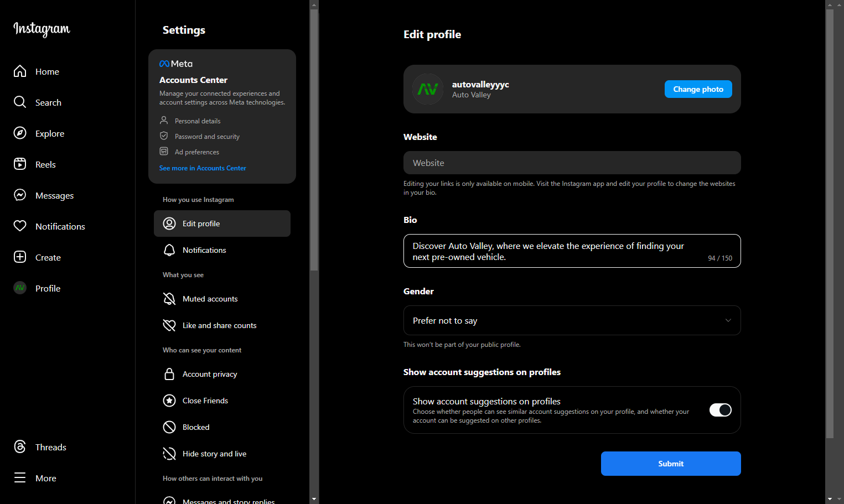
Task: Open Profile via the avatar icon
Action: pyautogui.click(x=20, y=288)
